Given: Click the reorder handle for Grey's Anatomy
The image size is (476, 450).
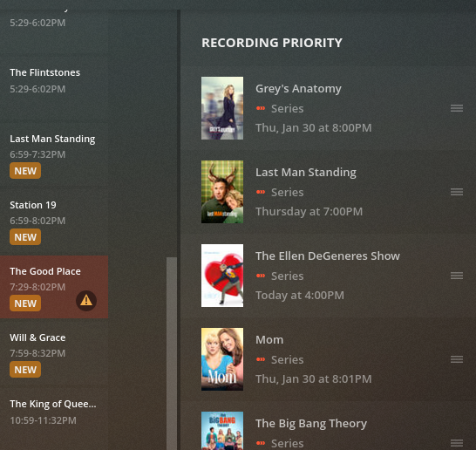Looking at the screenshot, I should coord(457,108).
